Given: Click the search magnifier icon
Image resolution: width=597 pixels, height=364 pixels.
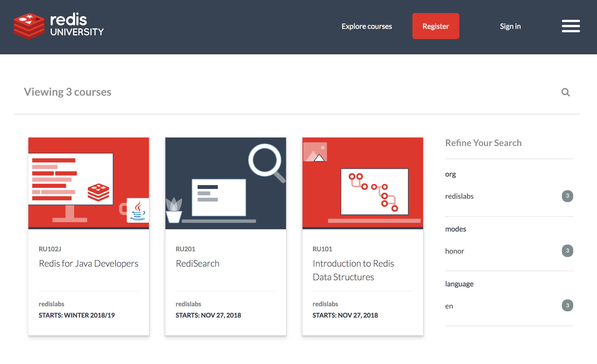Looking at the screenshot, I should tap(565, 92).
